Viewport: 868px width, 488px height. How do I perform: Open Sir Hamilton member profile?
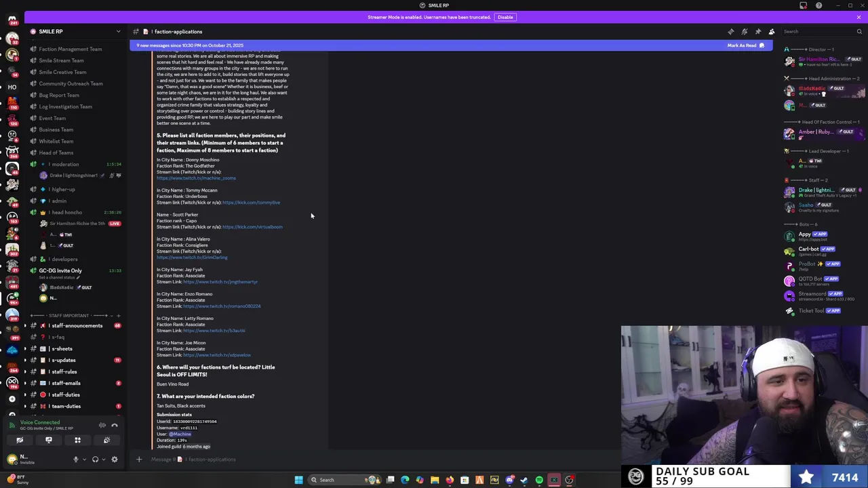point(824,62)
